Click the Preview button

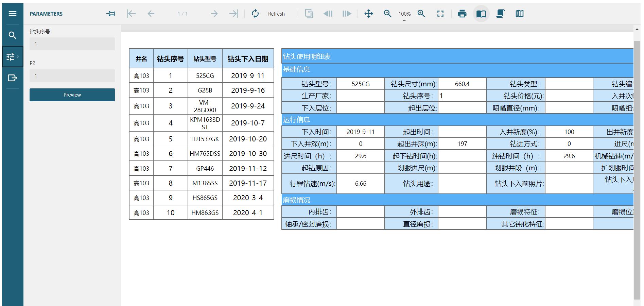click(x=72, y=95)
